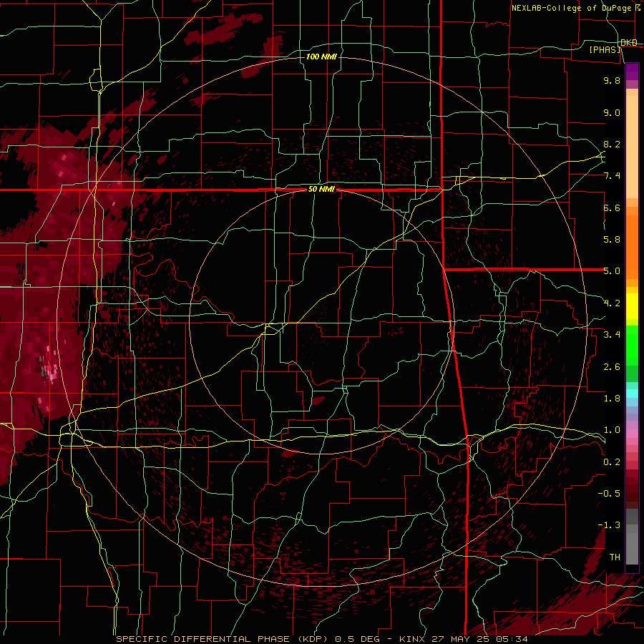This screenshot has width=644, height=644.
Task: Click the -0.5 legend value
Action: pos(609,494)
